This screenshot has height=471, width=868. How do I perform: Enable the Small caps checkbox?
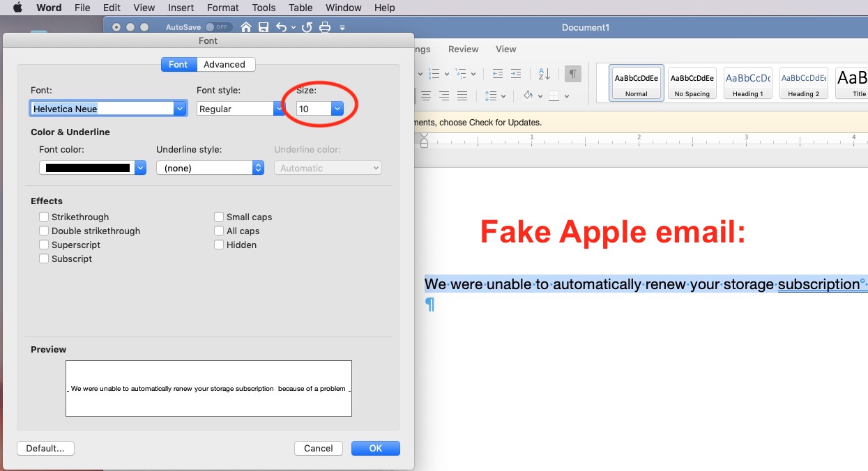(x=219, y=217)
